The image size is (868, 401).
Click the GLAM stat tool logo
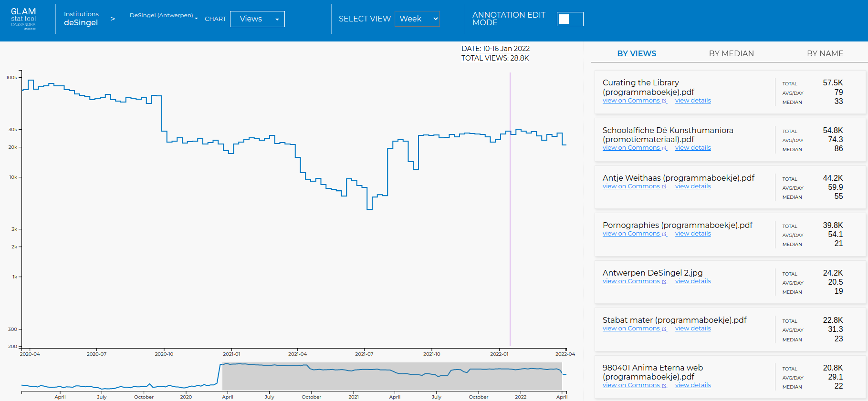point(23,18)
